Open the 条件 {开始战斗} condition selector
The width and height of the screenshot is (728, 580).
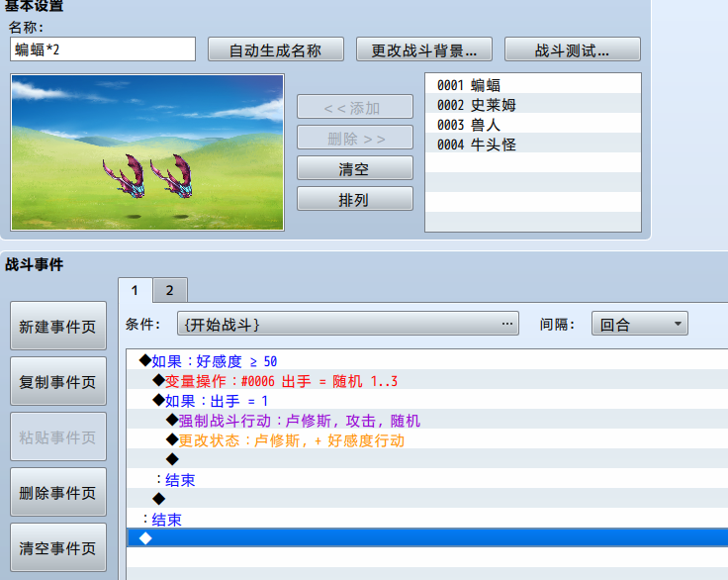tap(348, 324)
